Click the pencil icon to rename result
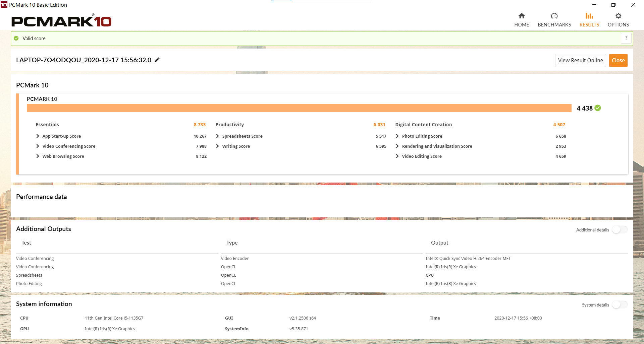The width and height of the screenshot is (644, 344). [157, 60]
